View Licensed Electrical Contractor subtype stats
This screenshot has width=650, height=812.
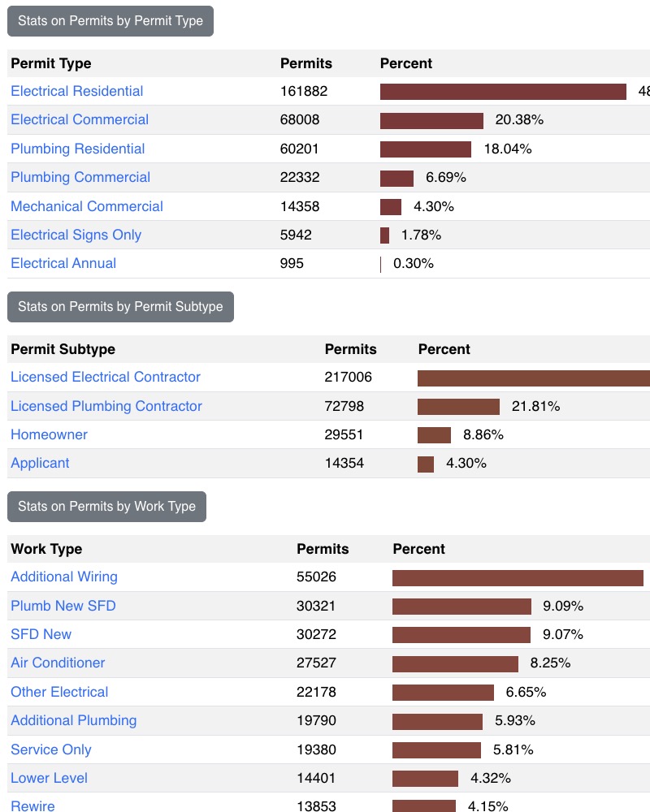106,377
